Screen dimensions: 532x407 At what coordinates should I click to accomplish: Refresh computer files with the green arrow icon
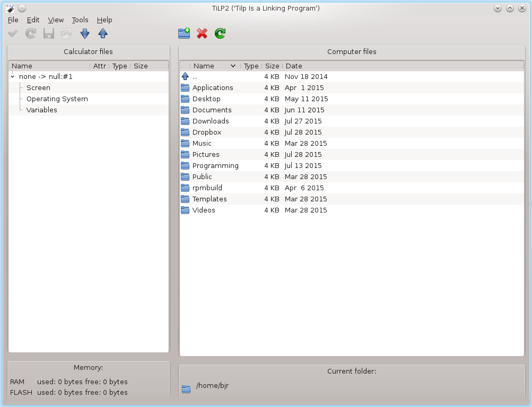pos(220,34)
